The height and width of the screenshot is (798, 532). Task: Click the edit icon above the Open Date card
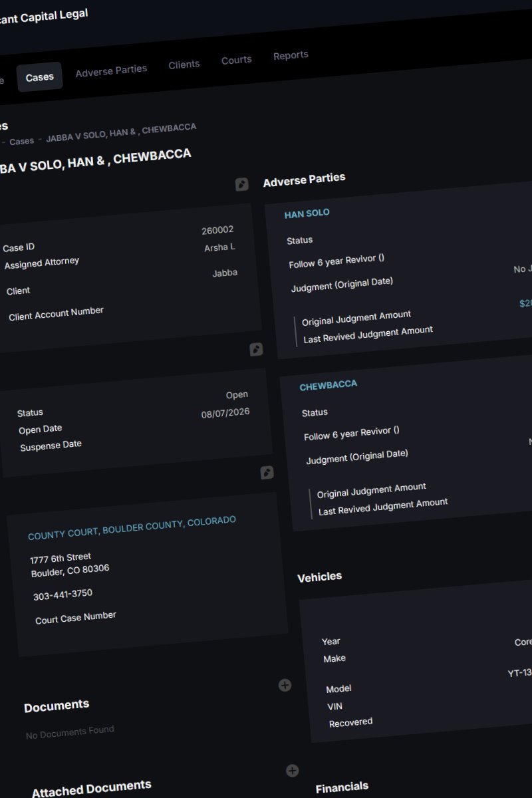click(x=256, y=349)
